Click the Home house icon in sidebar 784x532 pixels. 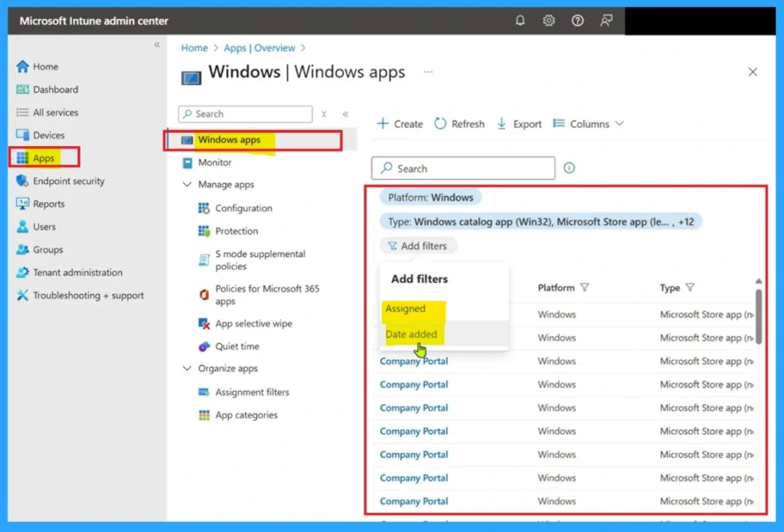click(22, 67)
